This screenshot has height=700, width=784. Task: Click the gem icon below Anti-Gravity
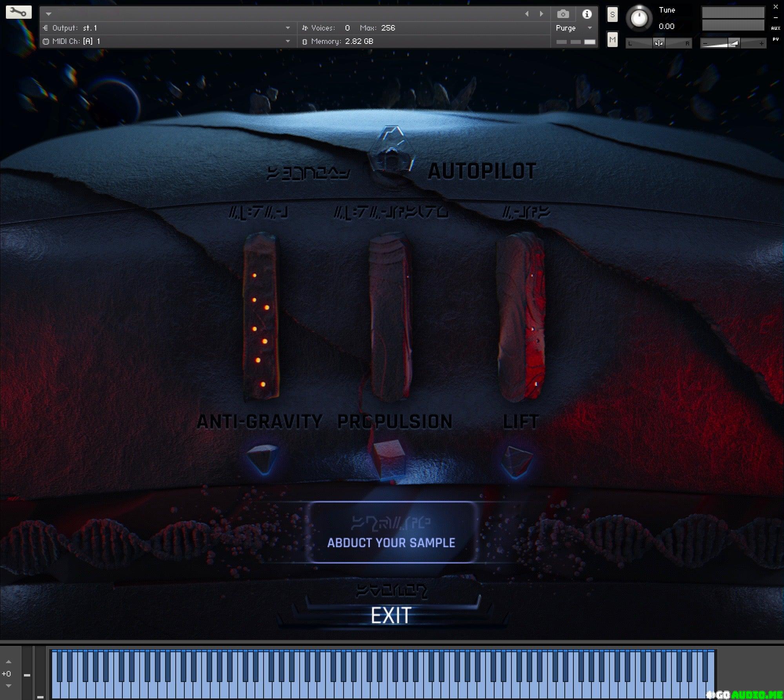tap(262, 459)
